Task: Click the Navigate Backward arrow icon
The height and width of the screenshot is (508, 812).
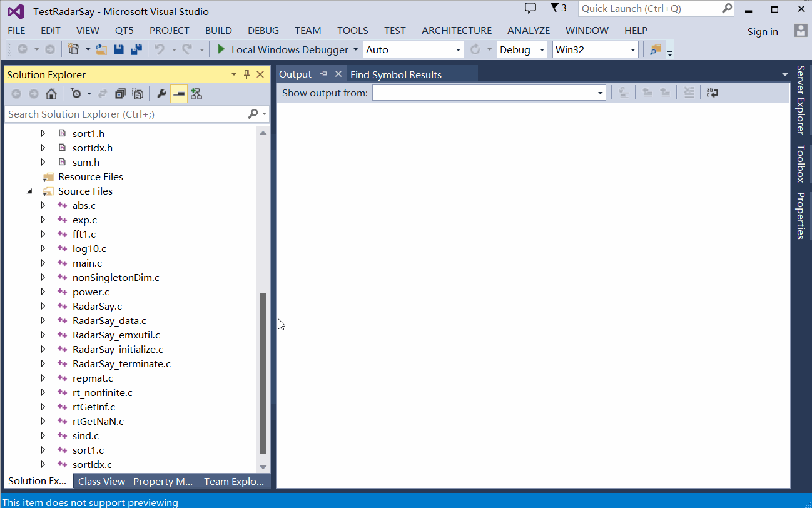Action: [21, 49]
